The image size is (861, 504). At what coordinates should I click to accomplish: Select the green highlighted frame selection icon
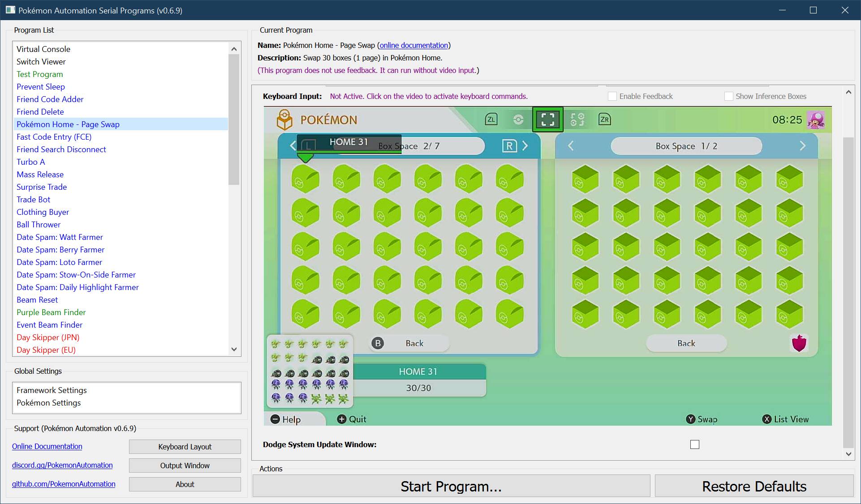click(x=547, y=120)
